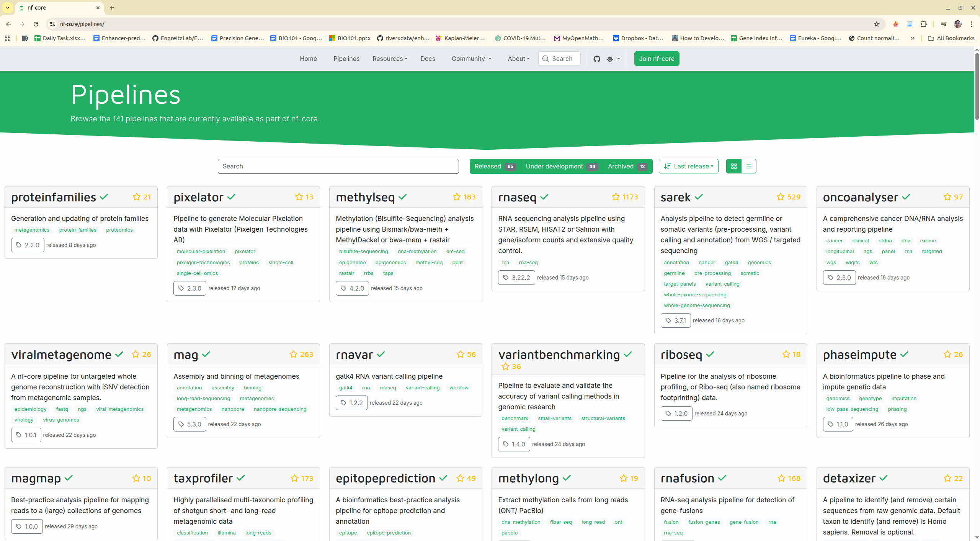Open the GitHub icon in navbar
Image resolution: width=980 pixels, height=541 pixels.
pyautogui.click(x=597, y=59)
